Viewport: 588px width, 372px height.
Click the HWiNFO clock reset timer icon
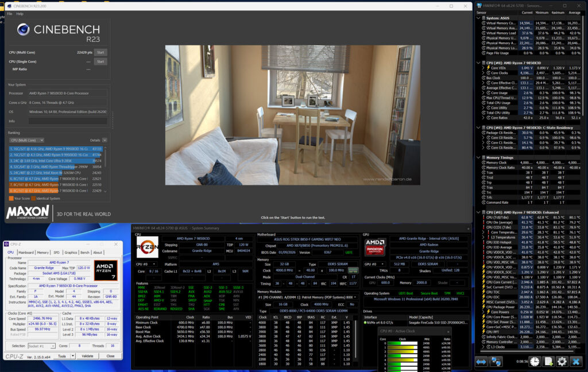pos(535,361)
